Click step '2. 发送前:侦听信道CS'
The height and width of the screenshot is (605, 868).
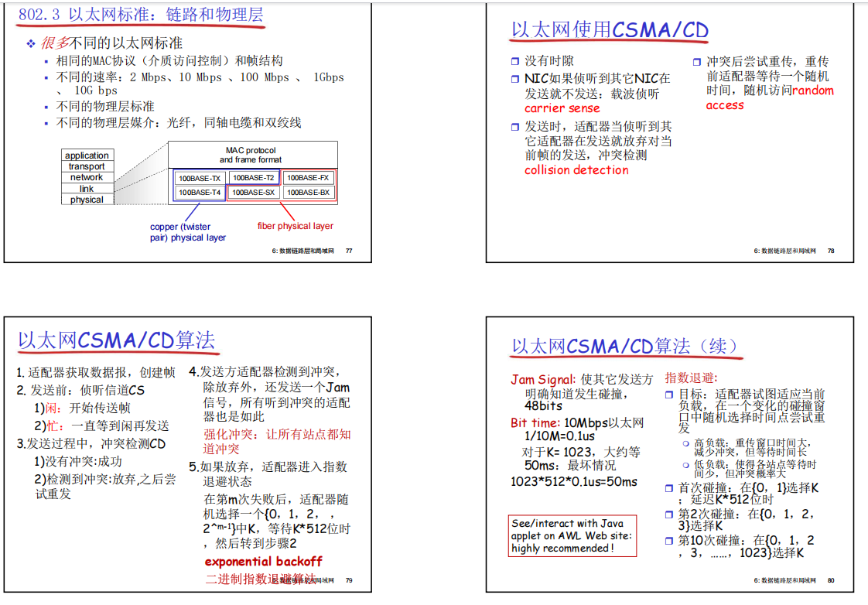(x=80, y=390)
